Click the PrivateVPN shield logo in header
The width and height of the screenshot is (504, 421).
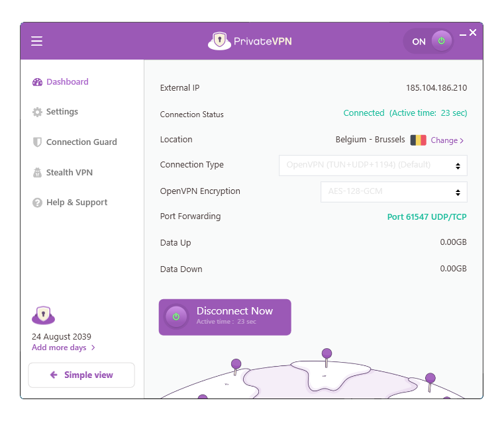tap(219, 41)
